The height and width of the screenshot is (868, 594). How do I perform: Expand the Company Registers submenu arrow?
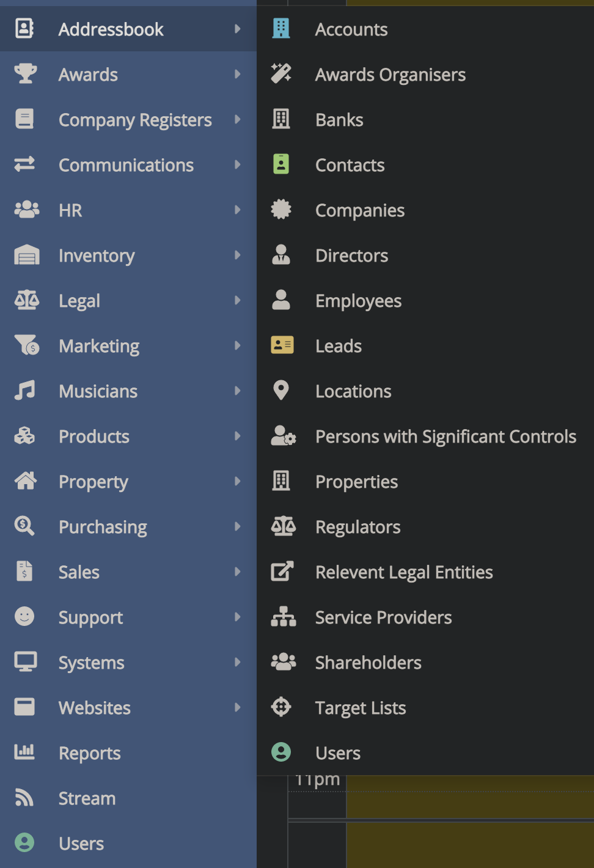coord(238,119)
